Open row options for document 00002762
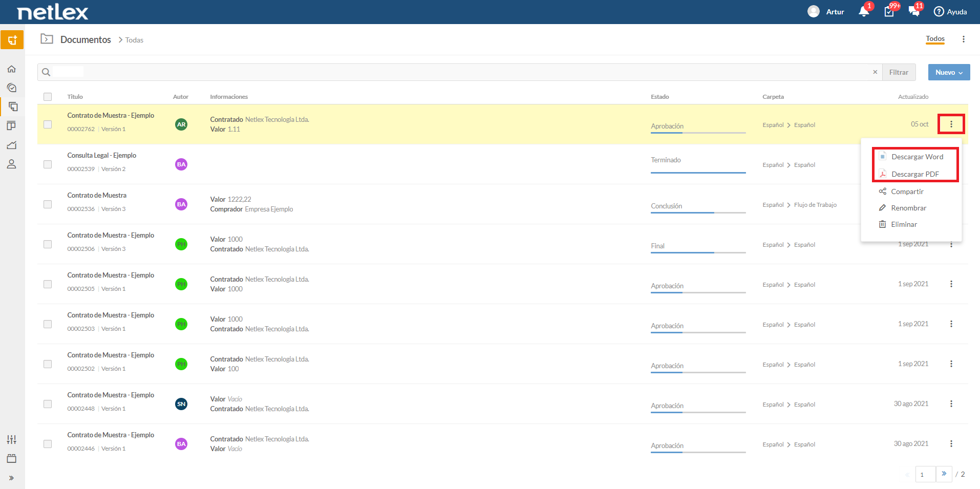 [x=951, y=124]
